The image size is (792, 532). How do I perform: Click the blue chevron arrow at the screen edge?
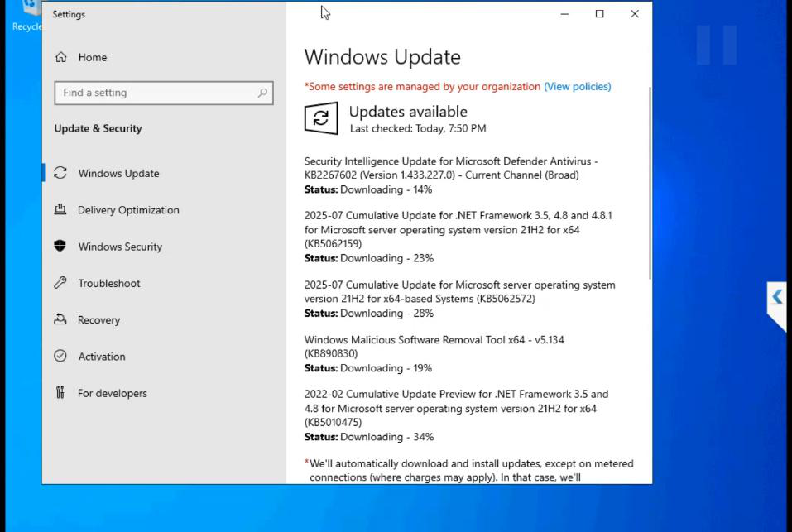pyautogui.click(x=777, y=297)
